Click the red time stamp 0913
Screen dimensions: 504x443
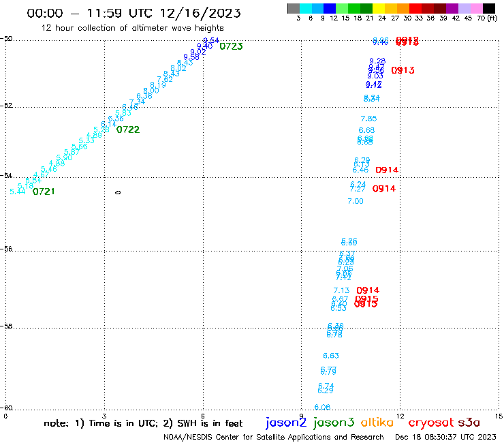[x=403, y=70]
